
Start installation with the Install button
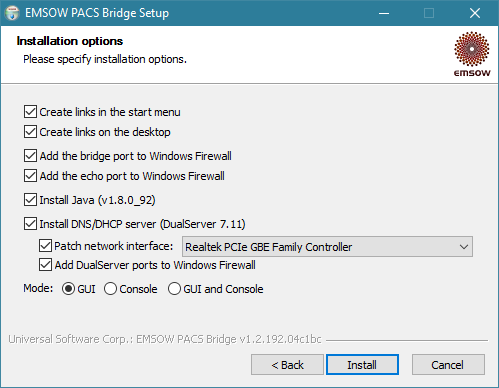click(x=362, y=365)
